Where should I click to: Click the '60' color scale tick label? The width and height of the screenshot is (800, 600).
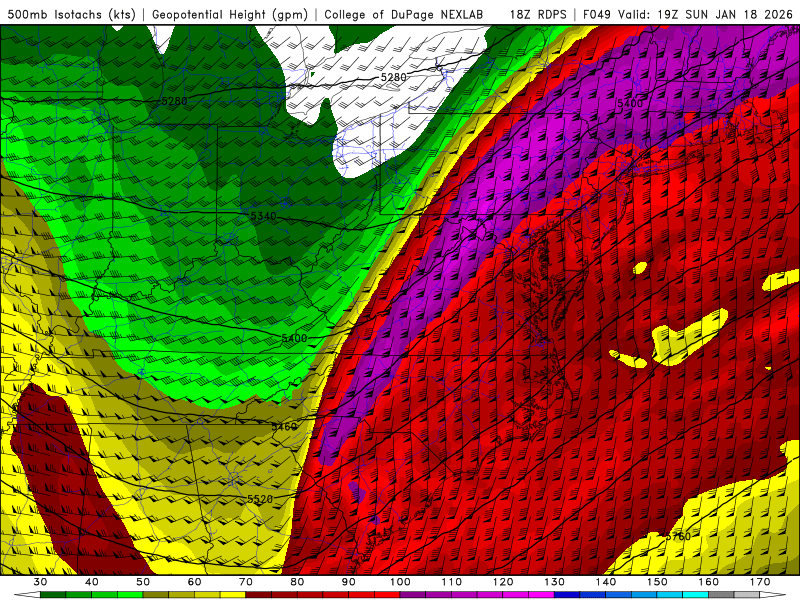coord(194,582)
